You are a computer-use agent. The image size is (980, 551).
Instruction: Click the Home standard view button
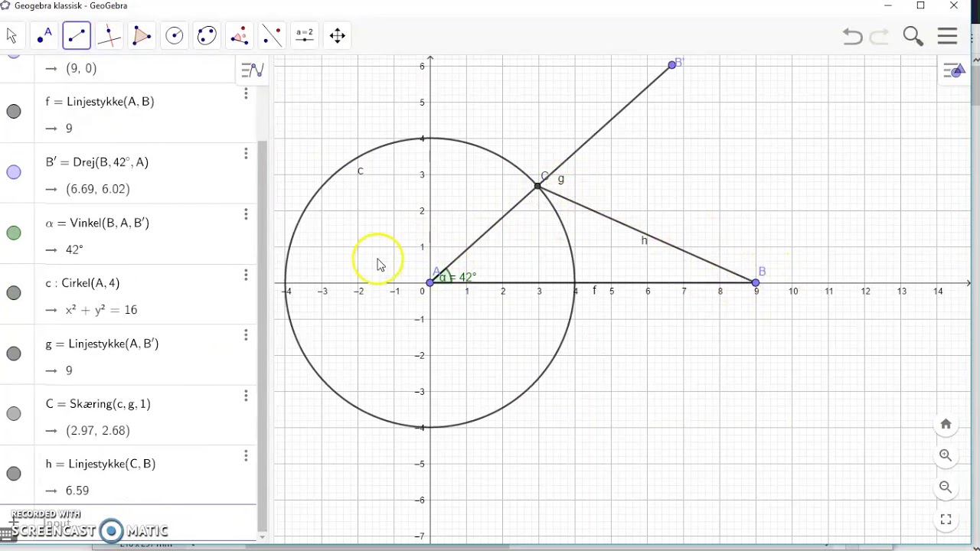(946, 424)
